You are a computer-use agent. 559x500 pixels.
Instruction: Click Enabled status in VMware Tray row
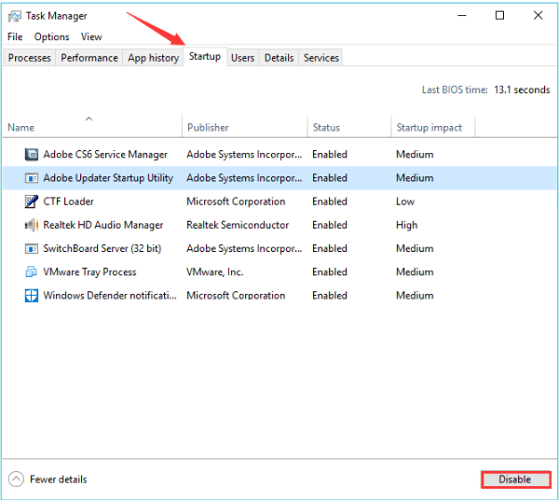(x=330, y=272)
